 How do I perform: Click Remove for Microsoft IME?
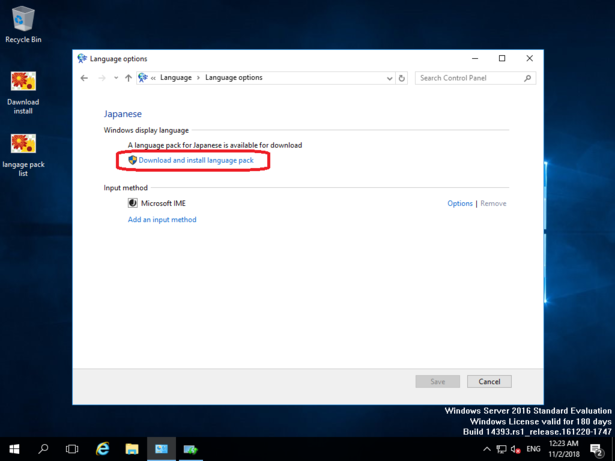(x=493, y=203)
